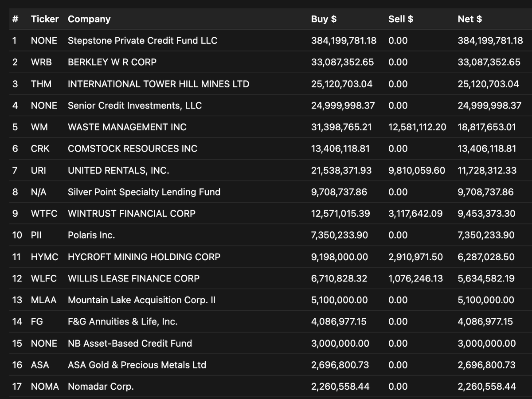
Task: Select INTERNATIONAL TOWER HILL MINES LTD
Action: tap(159, 84)
